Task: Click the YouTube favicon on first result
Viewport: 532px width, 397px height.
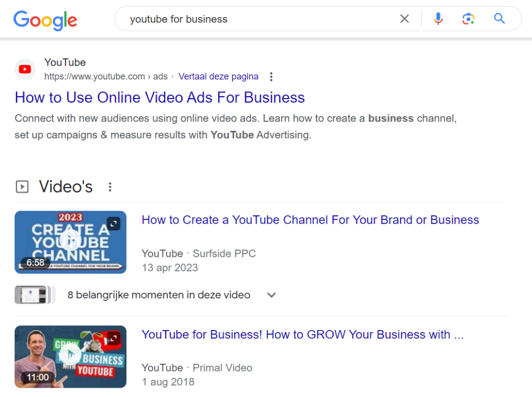Action: [x=25, y=69]
